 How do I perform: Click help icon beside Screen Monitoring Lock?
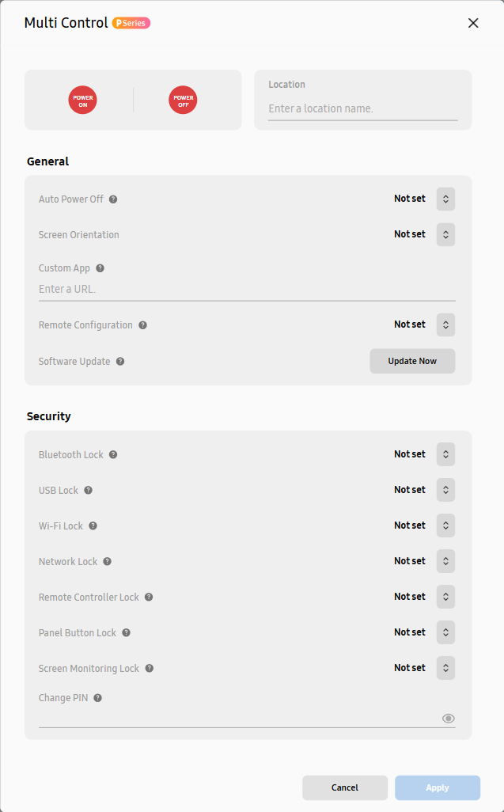pos(149,669)
